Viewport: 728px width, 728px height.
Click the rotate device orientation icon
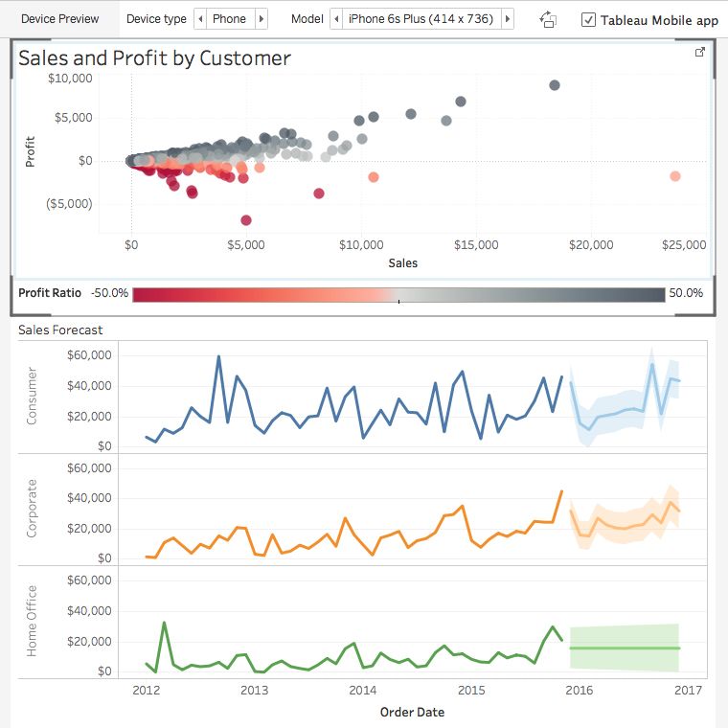tap(548, 19)
